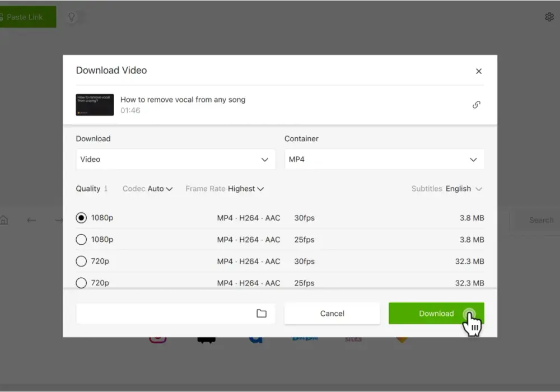Click the Cancel button
Viewport: 560px width, 392px height.
coord(332,314)
